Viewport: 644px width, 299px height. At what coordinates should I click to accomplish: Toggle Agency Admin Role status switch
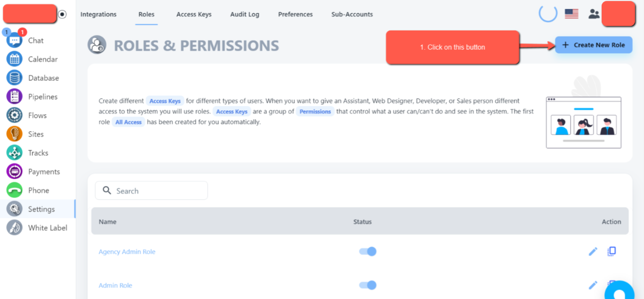[x=368, y=251]
